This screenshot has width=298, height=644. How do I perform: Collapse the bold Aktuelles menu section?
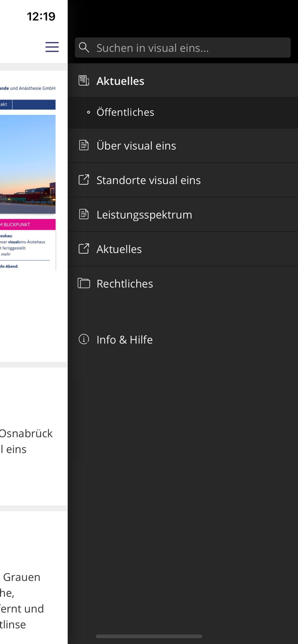coord(120,81)
